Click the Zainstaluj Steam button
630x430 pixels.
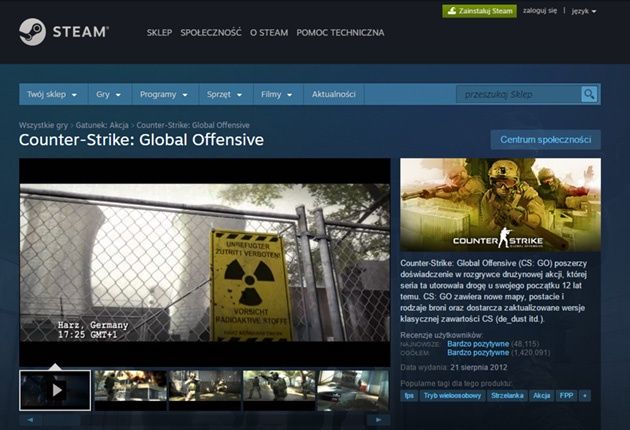point(479,11)
